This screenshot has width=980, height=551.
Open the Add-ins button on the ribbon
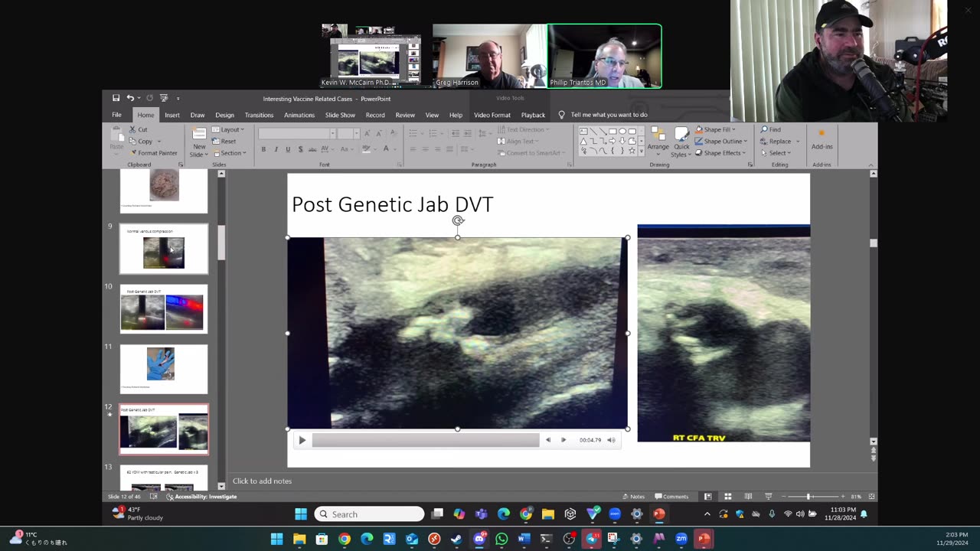[x=822, y=140]
